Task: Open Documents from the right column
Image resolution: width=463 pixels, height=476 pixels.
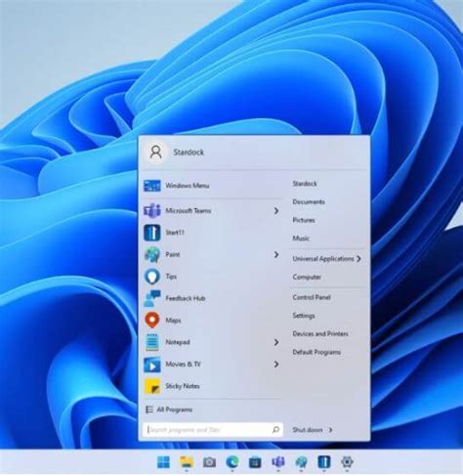Action: pos(309,202)
